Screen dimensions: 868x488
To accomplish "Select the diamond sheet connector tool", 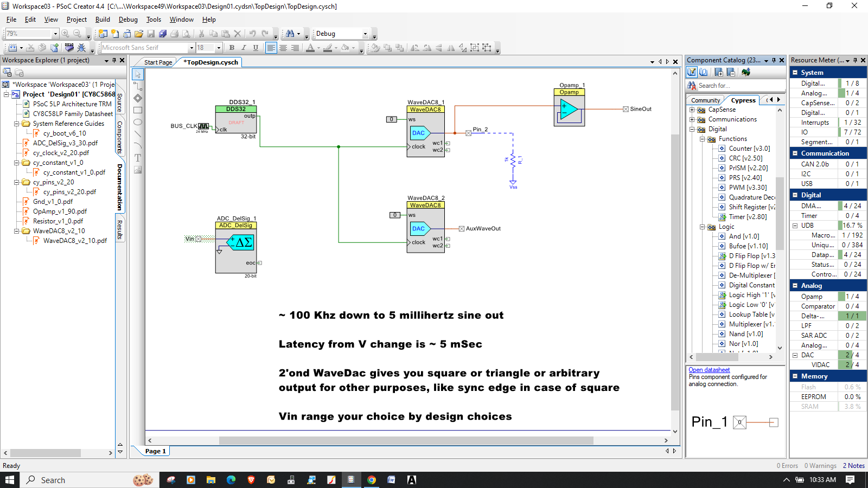I will tap(138, 98).
